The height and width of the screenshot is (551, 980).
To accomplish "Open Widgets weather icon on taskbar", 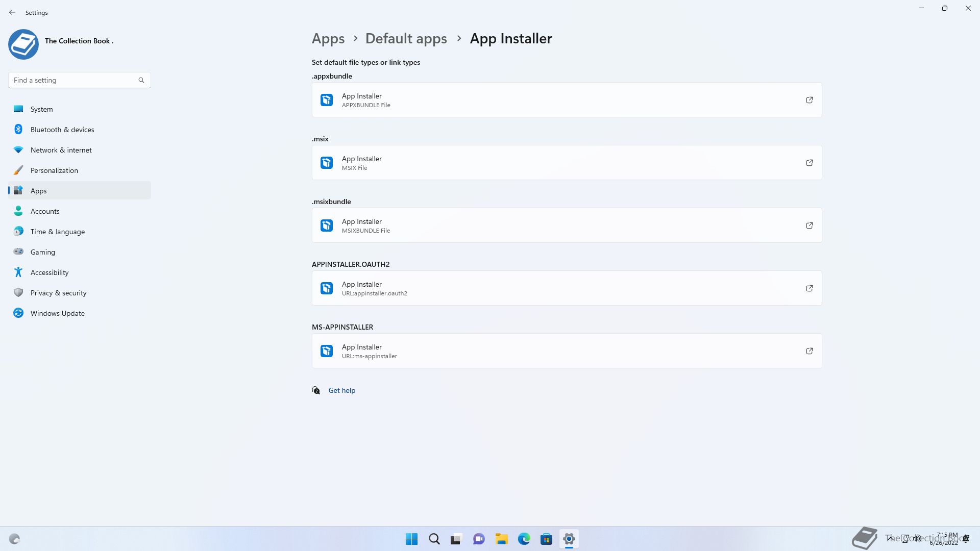I will pyautogui.click(x=14, y=539).
